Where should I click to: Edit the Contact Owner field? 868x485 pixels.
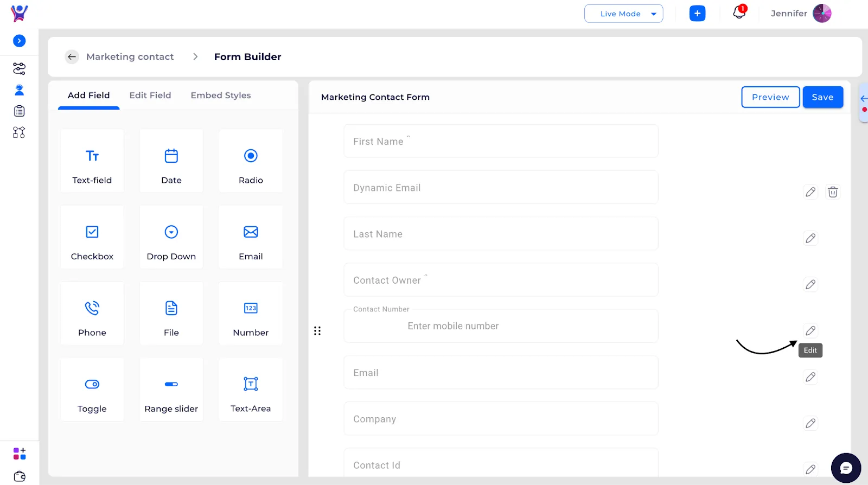point(810,284)
